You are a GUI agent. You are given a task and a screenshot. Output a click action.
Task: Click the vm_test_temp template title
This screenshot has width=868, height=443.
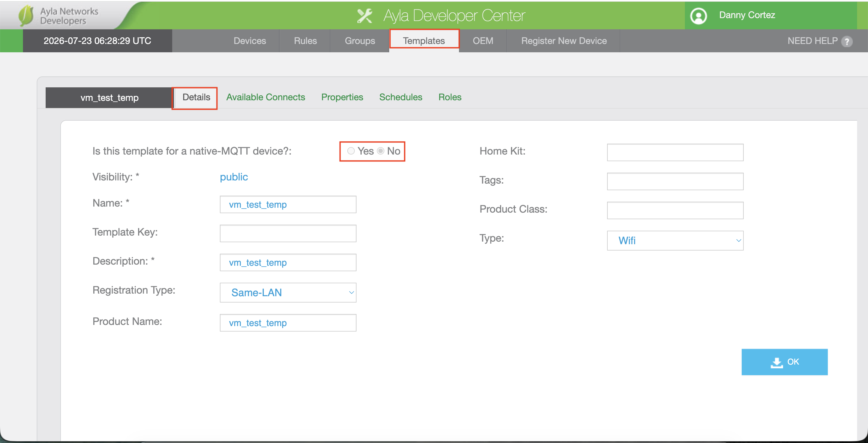109,98
